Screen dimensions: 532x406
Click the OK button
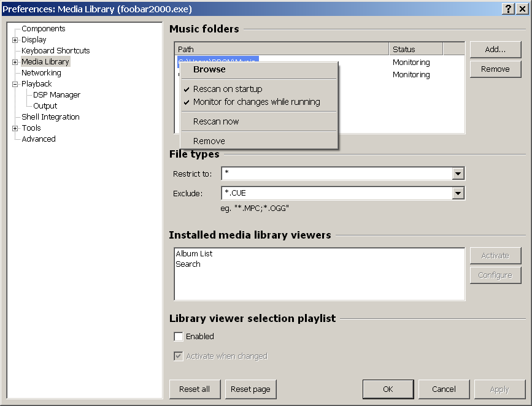[388, 389]
